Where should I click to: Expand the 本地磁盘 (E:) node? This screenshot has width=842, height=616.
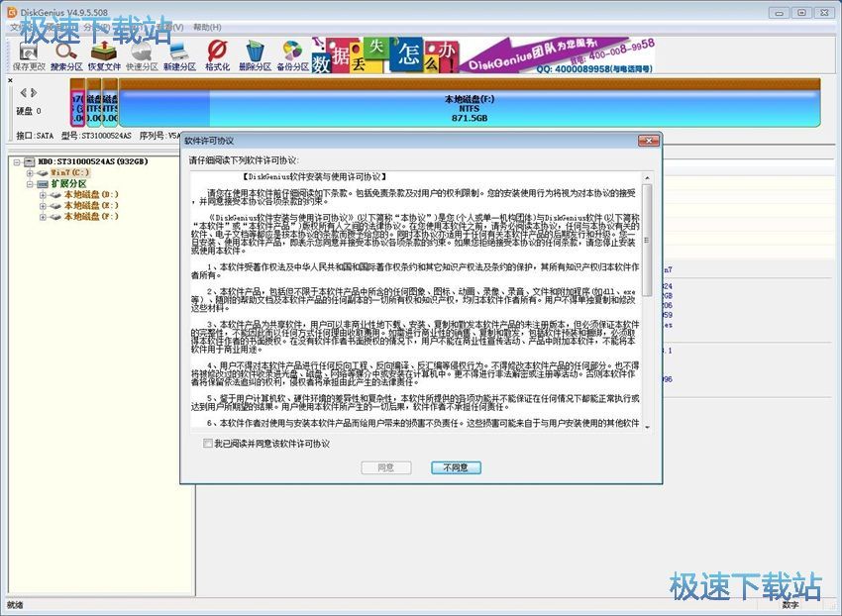[43, 206]
